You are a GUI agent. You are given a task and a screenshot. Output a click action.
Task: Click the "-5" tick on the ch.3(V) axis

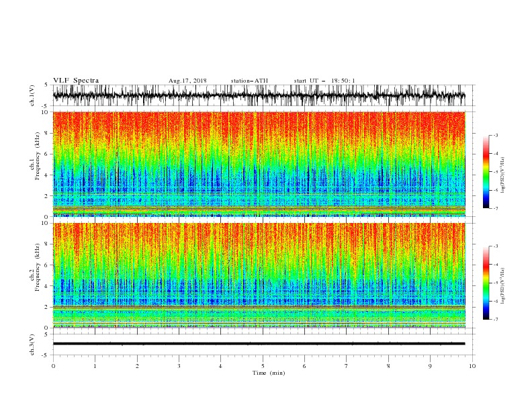[46, 355]
